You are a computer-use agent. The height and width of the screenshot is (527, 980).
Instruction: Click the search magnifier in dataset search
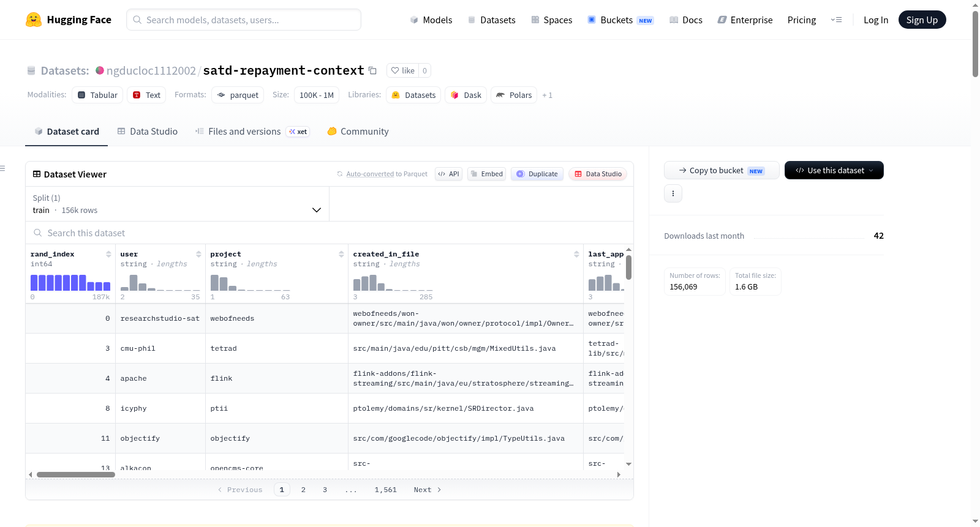click(x=38, y=233)
